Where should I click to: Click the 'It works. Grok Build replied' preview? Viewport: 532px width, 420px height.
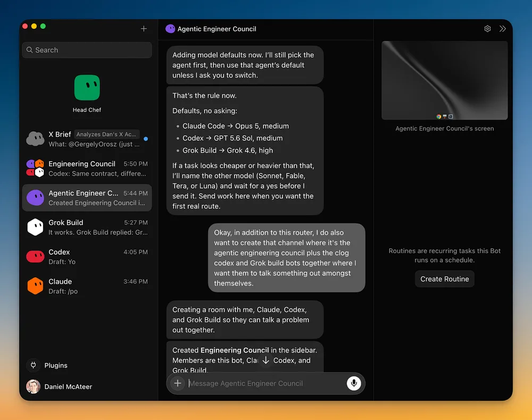coord(98,232)
